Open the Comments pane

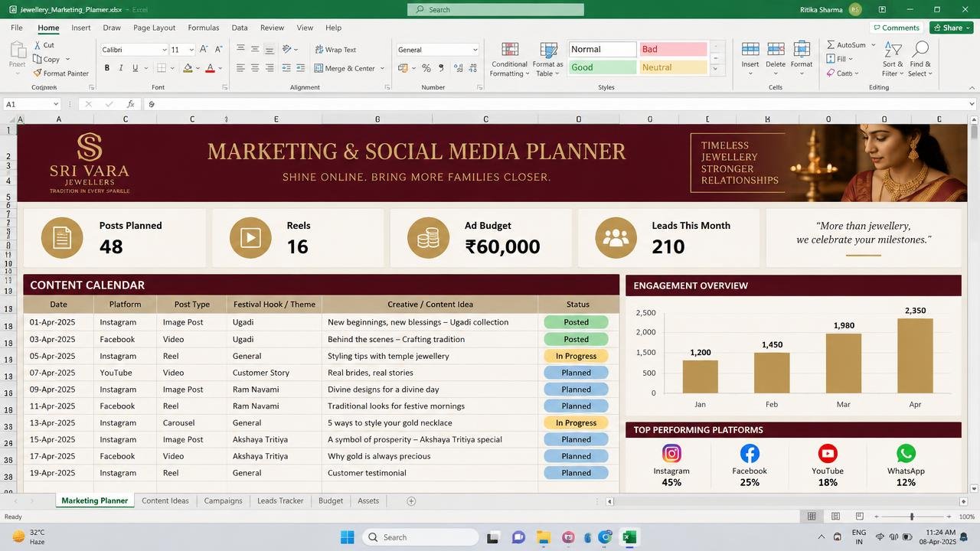[x=895, y=28]
